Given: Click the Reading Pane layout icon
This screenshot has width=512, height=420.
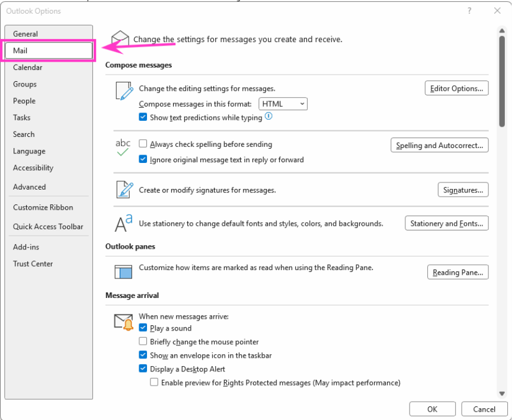Looking at the screenshot, I should (123, 271).
